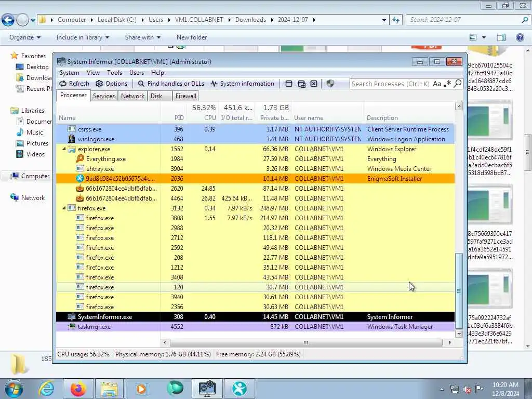Click icon of process with PID 2620

point(79,188)
